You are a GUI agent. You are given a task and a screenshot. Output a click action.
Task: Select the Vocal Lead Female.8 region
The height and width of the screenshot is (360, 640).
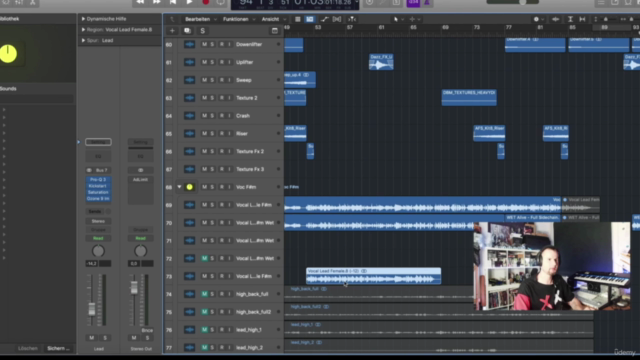point(373,276)
